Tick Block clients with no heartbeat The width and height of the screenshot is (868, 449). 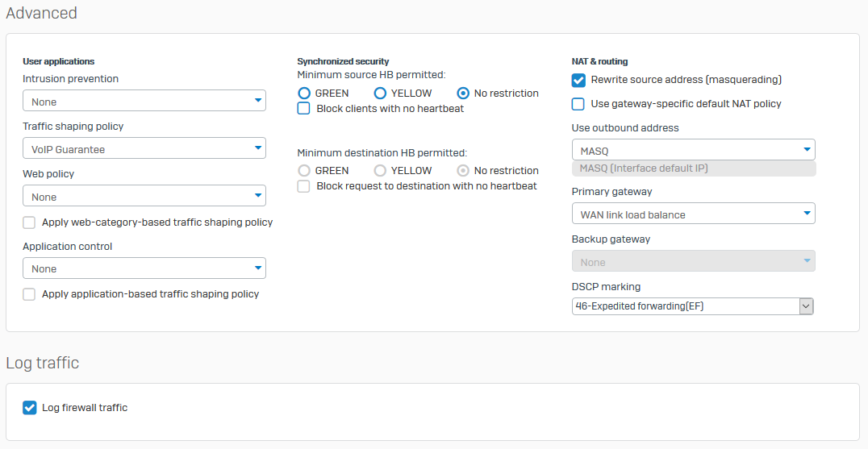coord(303,108)
